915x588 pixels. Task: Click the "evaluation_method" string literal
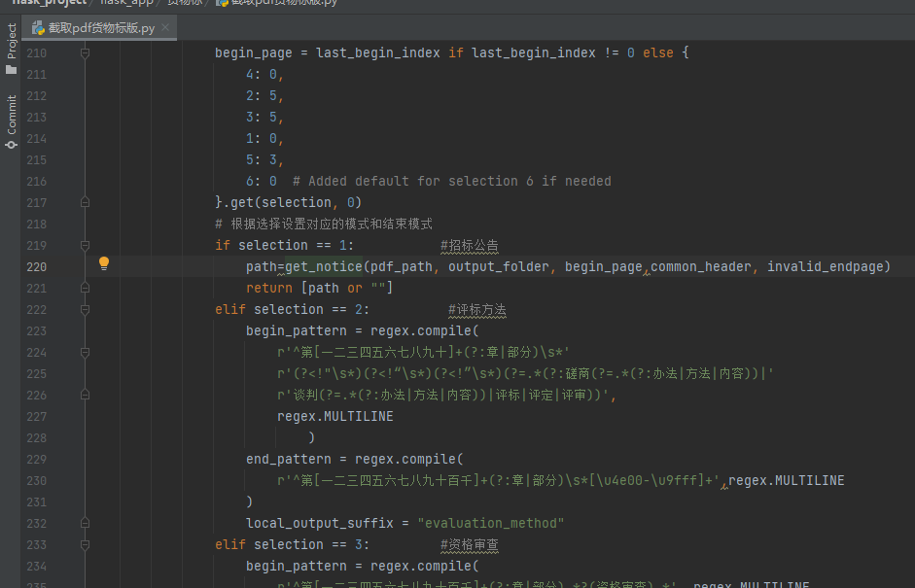tap(489, 523)
